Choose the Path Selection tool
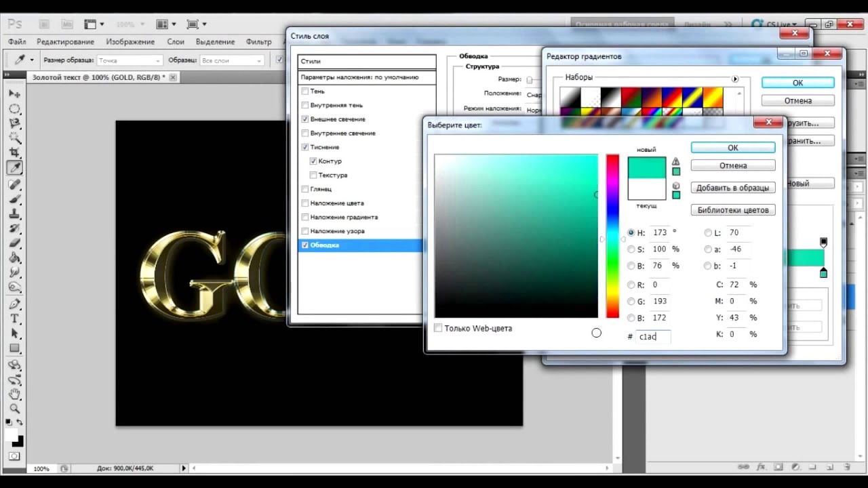This screenshot has width=868, height=488. (x=14, y=334)
